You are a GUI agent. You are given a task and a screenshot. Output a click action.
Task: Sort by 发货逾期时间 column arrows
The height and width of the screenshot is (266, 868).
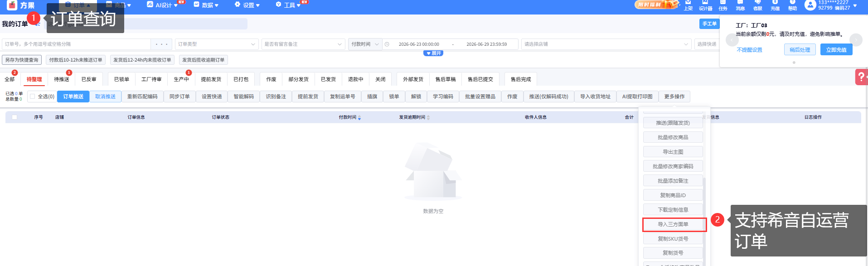tap(428, 117)
